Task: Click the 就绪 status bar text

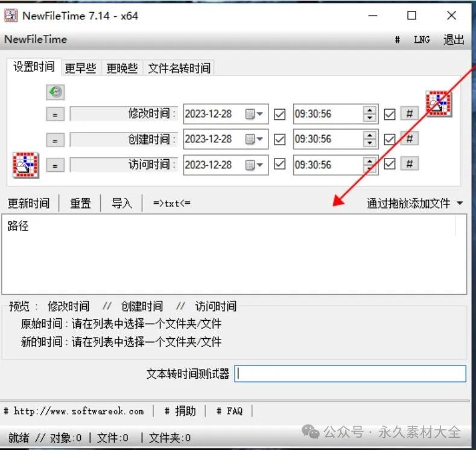Action: [19, 438]
